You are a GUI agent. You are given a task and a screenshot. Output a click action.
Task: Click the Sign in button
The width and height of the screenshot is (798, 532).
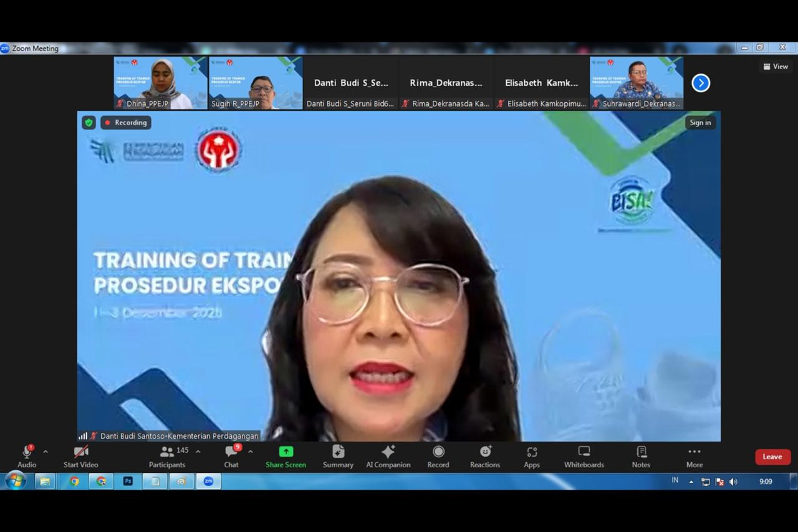pos(700,123)
